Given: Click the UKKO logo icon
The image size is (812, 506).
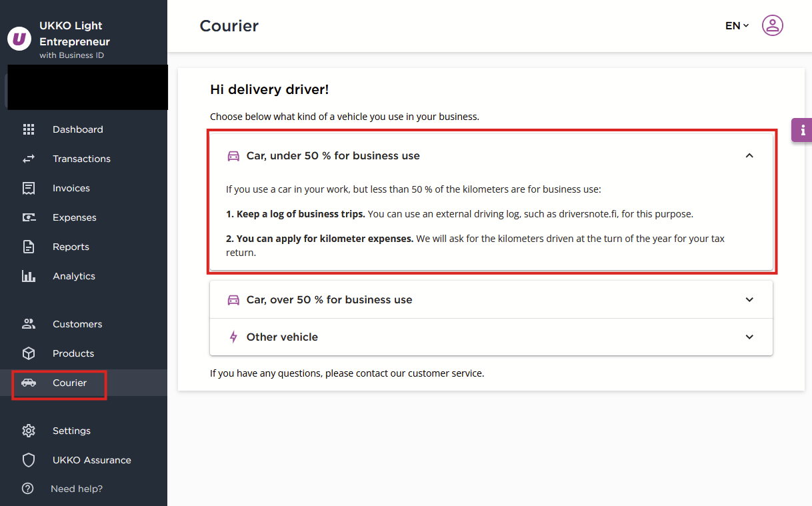Looking at the screenshot, I should click(19, 39).
